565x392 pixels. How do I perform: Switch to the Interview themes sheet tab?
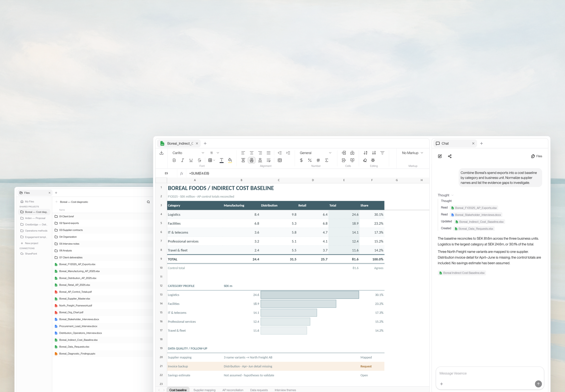[285, 390]
